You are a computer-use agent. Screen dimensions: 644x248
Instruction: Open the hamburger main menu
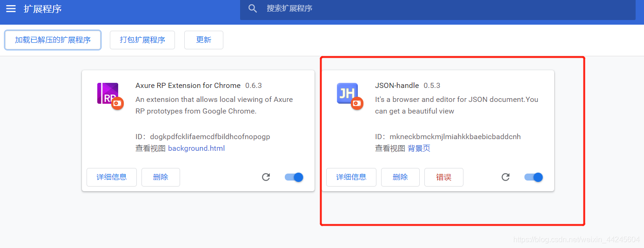click(11, 8)
